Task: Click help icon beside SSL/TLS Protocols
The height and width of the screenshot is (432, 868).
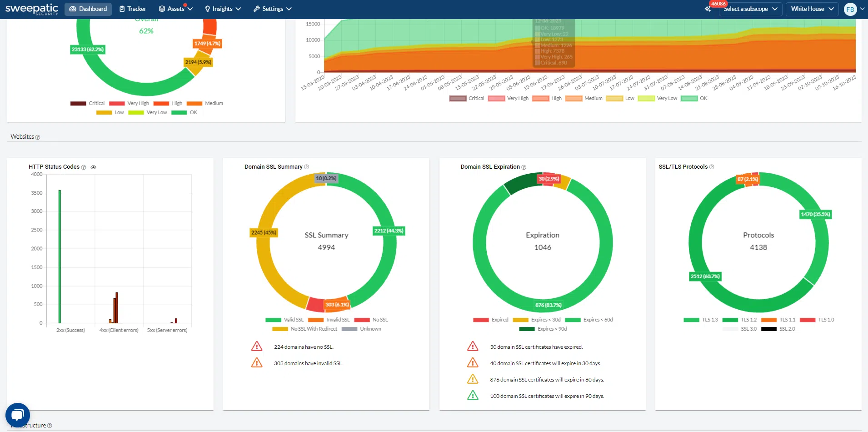Action: click(x=712, y=167)
